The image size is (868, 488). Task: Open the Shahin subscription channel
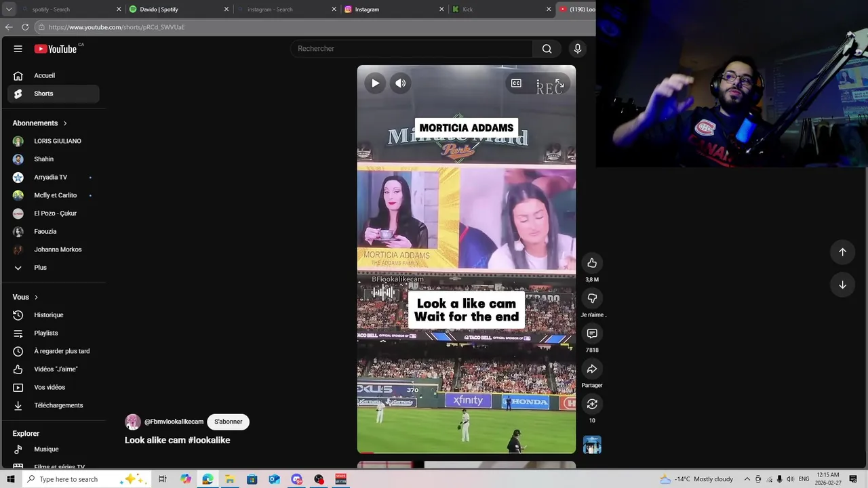(x=54, y=159)
